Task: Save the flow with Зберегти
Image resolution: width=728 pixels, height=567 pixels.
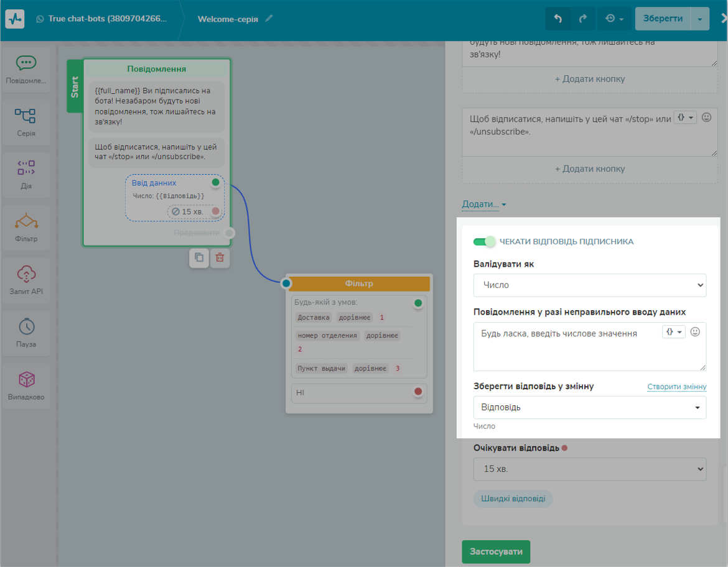Action: click(663, 19)
